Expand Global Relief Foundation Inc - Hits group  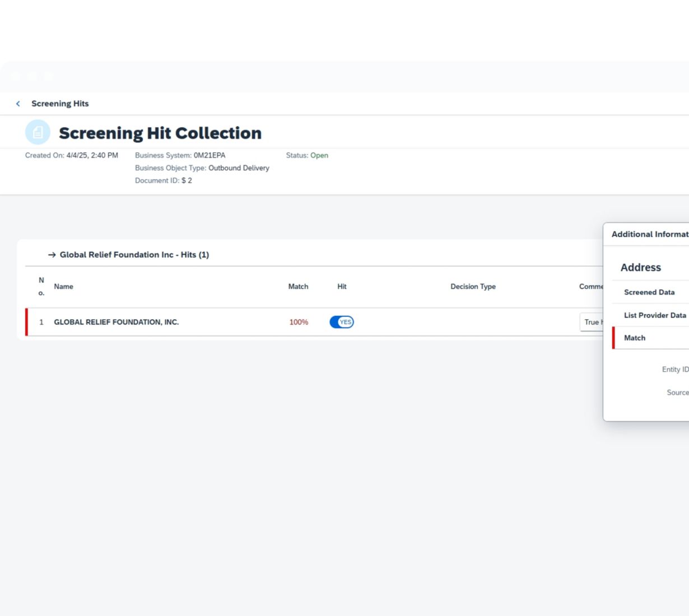134,255
